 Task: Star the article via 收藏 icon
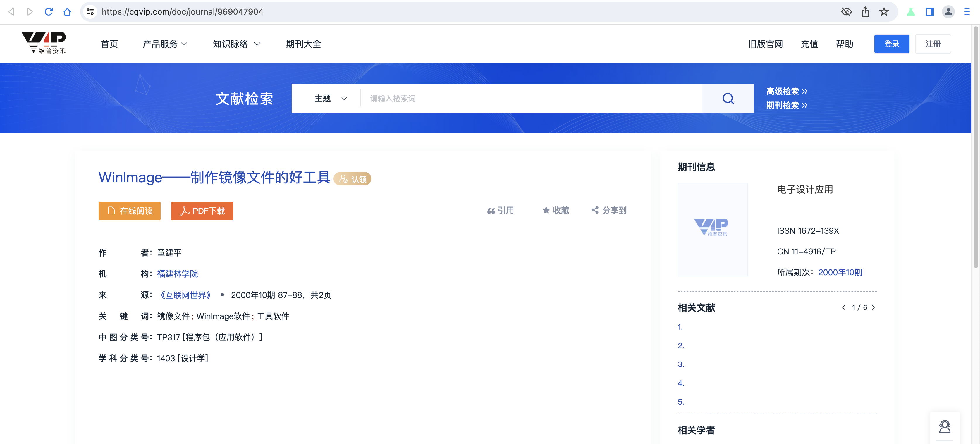point(546,210)
